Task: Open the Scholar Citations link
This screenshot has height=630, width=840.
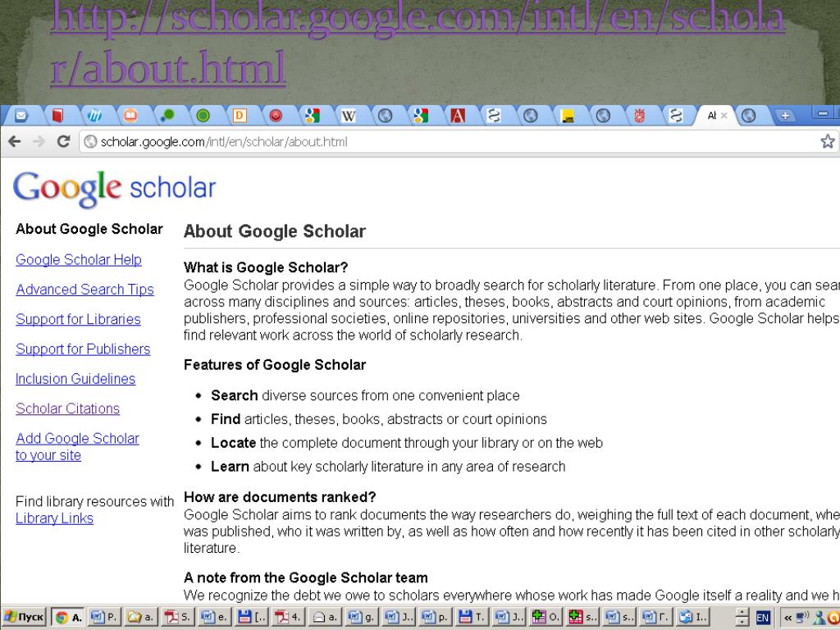Action: click(67, 409)
